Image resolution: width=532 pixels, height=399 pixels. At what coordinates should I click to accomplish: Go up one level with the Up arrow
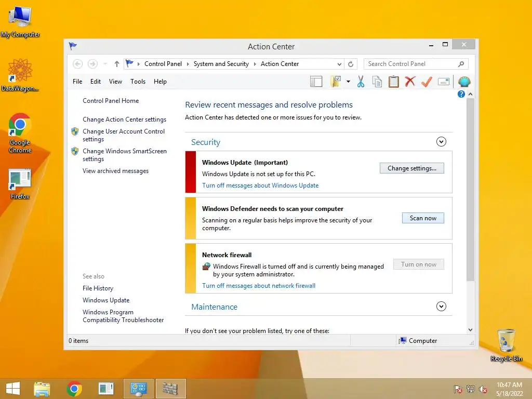pyautogui.click(x=117, y=64)
